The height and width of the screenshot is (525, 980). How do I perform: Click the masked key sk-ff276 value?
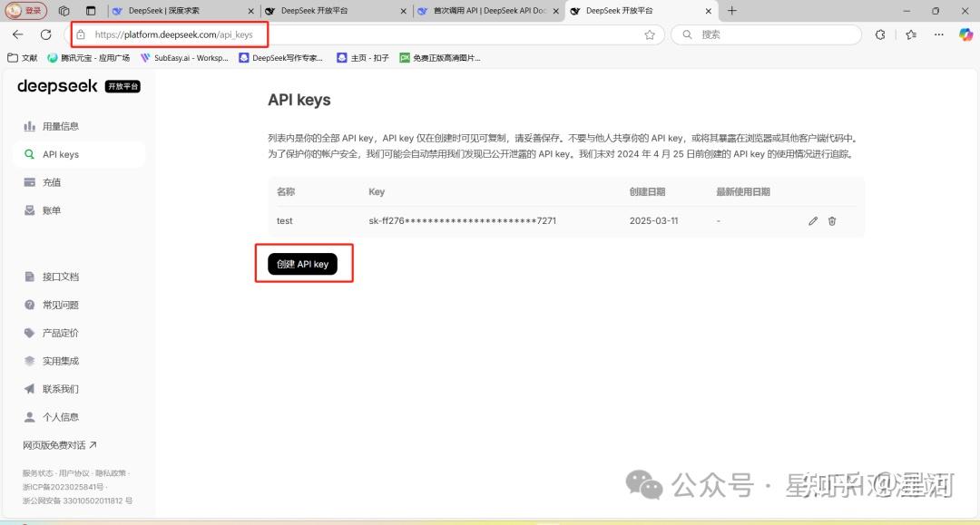463,221
